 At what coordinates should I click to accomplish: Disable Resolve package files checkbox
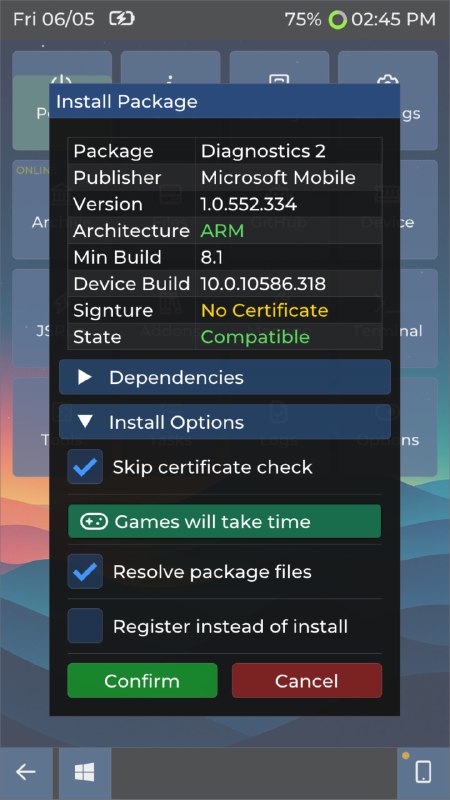click(85, 571)
